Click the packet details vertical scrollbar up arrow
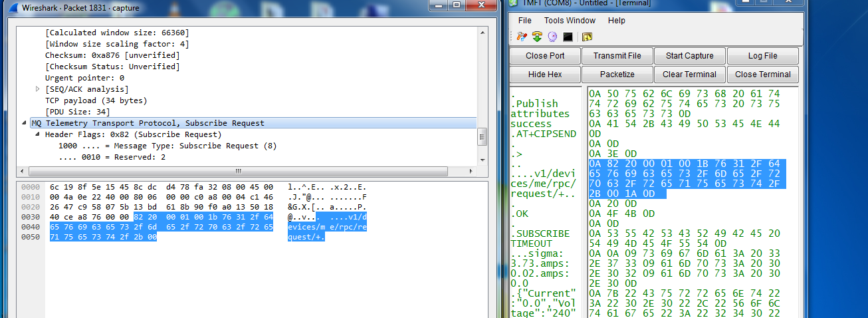868x318 pixels. pos(483,32)
